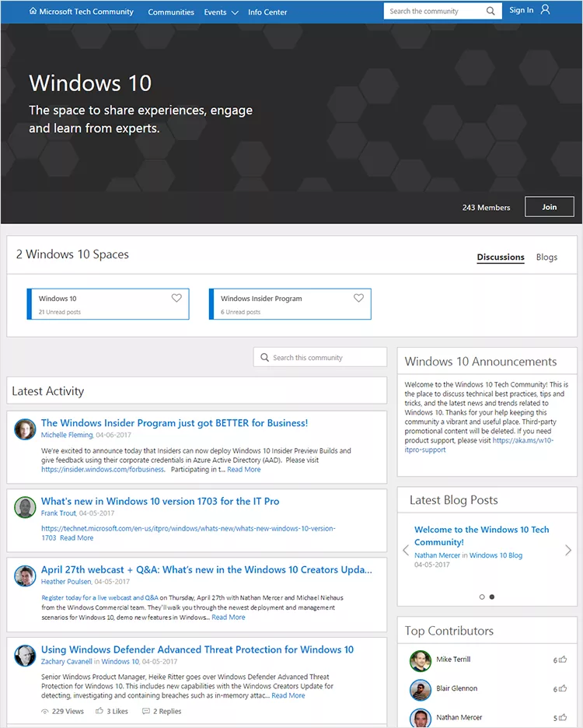Click '243 Members' text in banner
The image size is (583, 728).
pyautogui.click(x=486, y=208)
